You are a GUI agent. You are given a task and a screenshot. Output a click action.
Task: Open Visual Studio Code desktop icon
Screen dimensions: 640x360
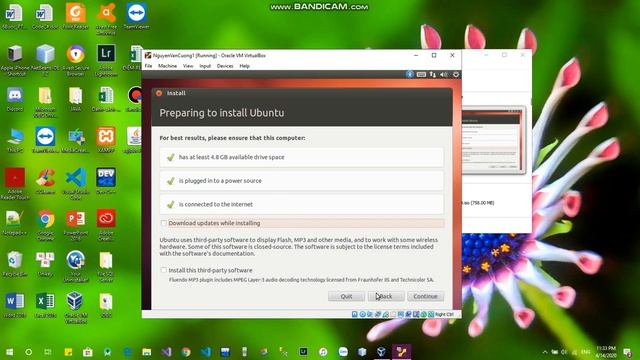(76, 184)
